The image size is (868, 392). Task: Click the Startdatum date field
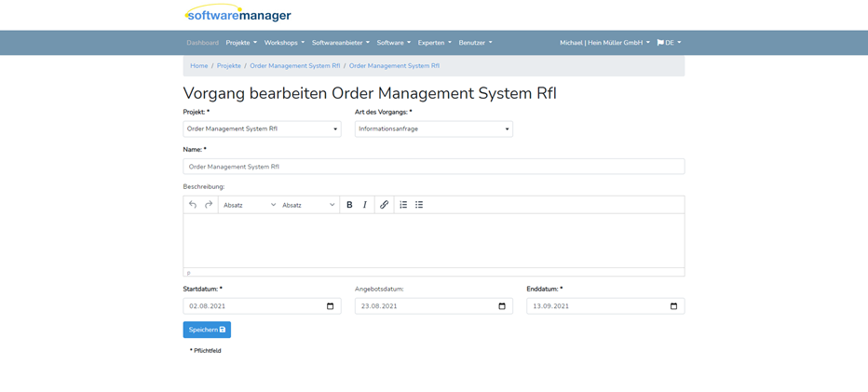click(x=263, y=306)
